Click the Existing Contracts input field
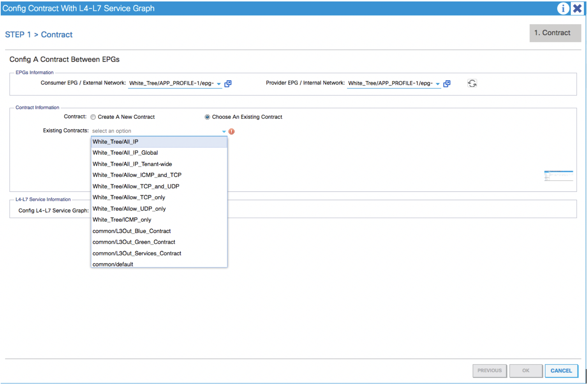The image size is (588, 385). coord(155,131)
